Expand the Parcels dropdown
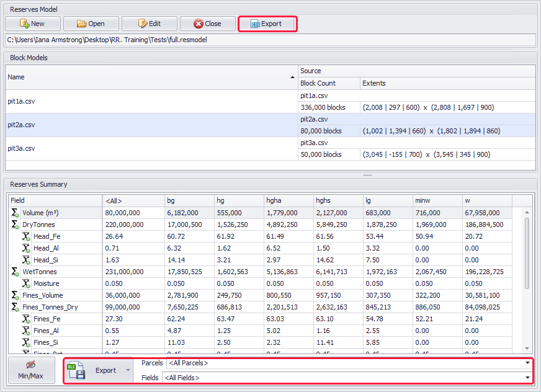 (x=528, y=363)
